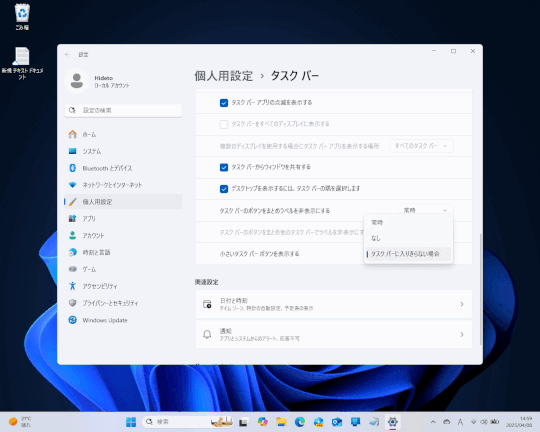
Task: Open the Hideto user account profile
Action: (97, 81)
